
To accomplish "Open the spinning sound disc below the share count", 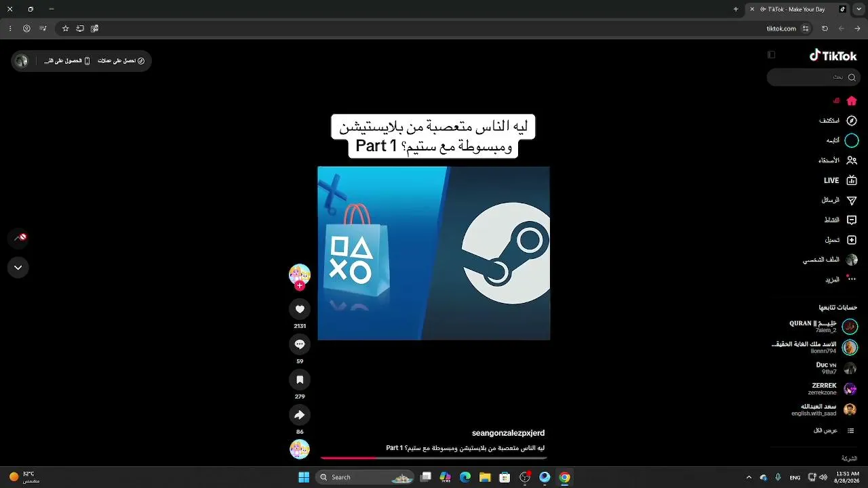I will (x=300, y=449).
